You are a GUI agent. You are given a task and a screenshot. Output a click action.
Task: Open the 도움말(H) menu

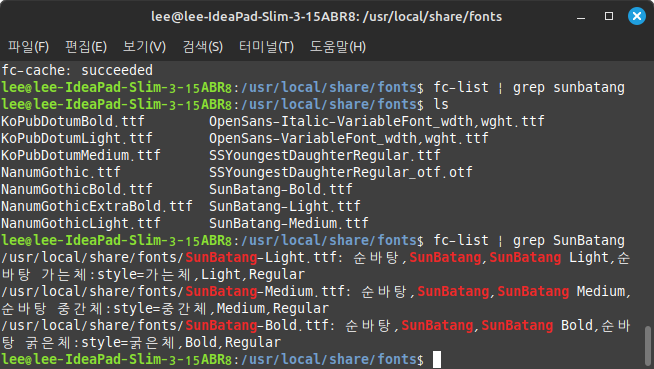click(338, 47)
